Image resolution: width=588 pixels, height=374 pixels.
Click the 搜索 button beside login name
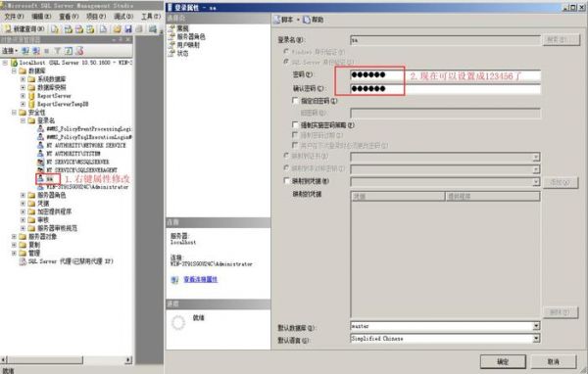561,39
